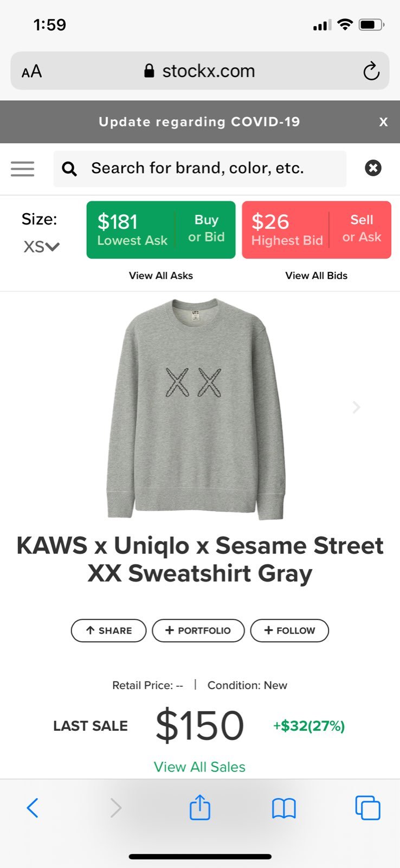Tap the green $181 Buy or Bid button

pyautogui.click(x=161, y=229)
